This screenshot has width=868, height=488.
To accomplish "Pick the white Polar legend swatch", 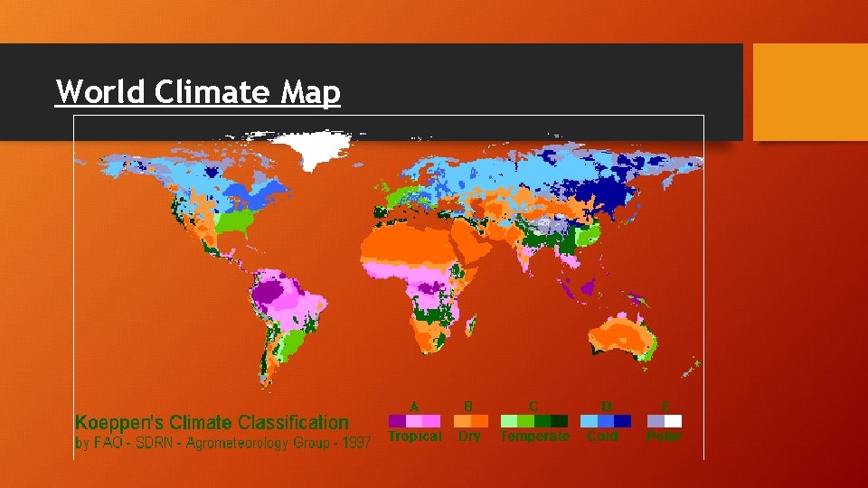I will tap(673, 421).
